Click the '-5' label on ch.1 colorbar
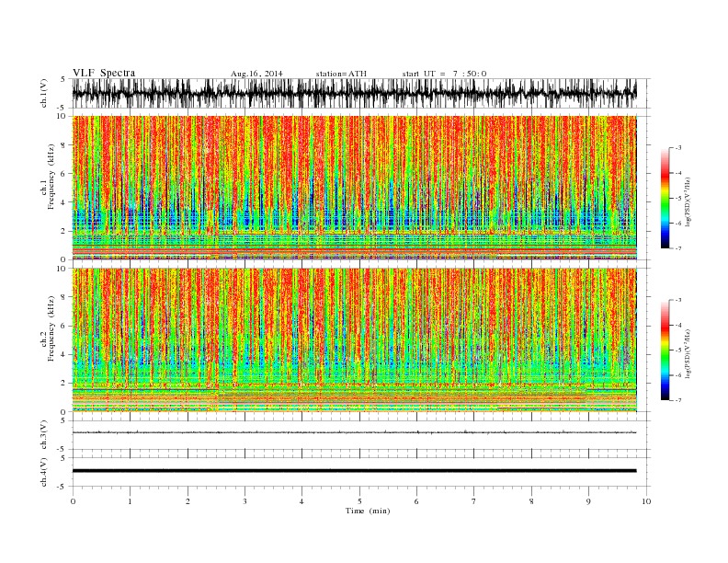Viewport: 728px width, 563px height. 678,199
